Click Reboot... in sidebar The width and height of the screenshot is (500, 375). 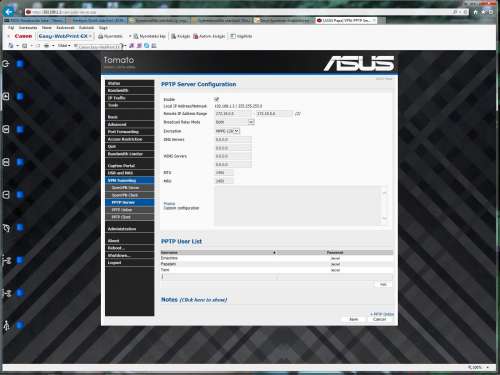[130, 248]
